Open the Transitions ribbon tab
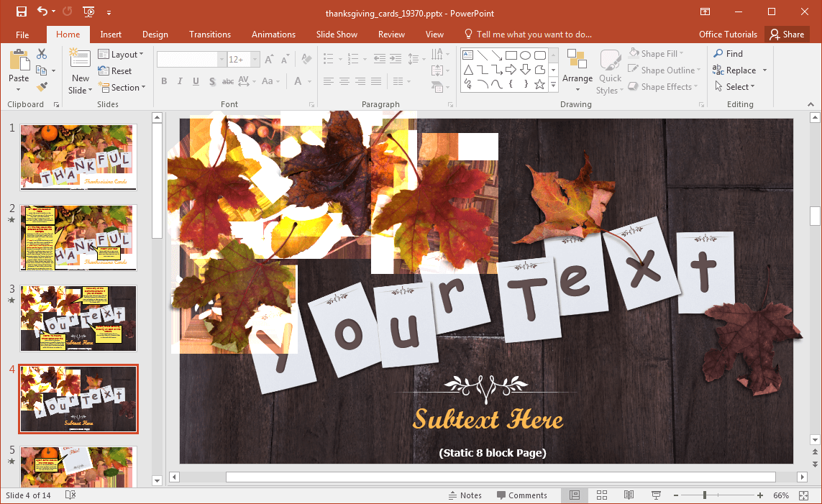The height and width of the screenshot is (504, 822). tap(209, 34)
